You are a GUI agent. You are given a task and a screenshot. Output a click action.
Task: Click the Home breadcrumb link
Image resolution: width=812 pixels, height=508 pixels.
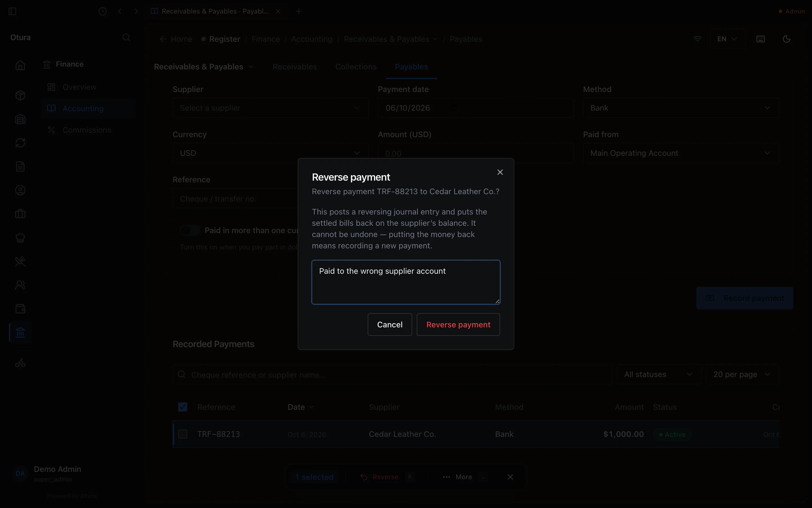point(181,39)
